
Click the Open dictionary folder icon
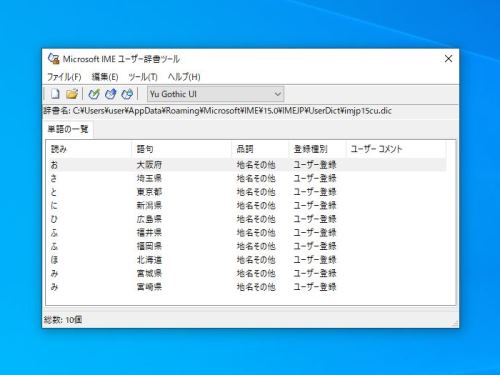pyautogui.click(x=72, y=94)
